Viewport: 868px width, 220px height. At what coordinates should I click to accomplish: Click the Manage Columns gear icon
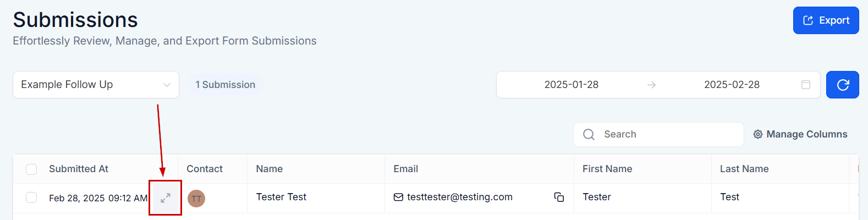(758, 134)
